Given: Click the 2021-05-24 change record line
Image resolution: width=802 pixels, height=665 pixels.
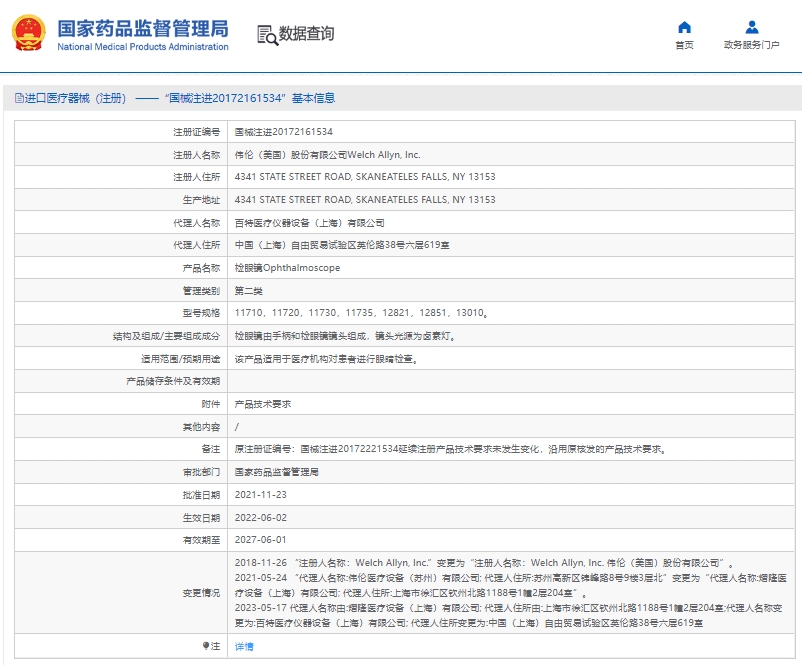Looking at the screenshot, I should tap(510, 585).
